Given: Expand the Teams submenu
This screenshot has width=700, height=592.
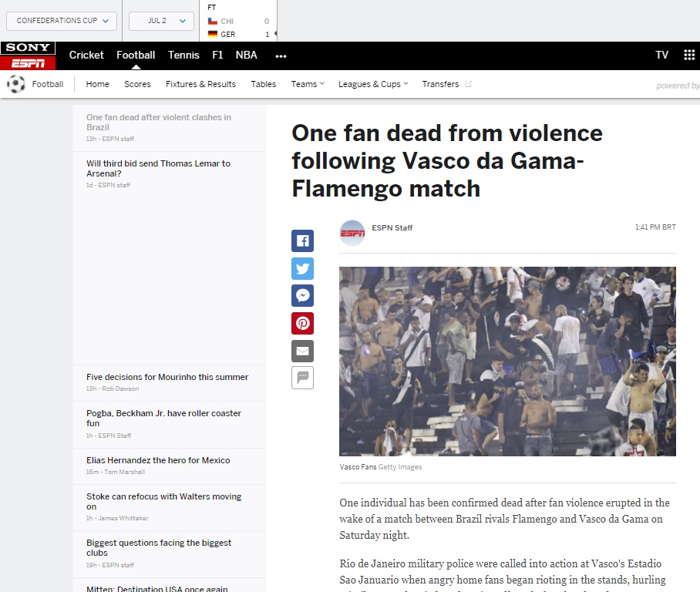Looking at the screenshot, I should [308, 84].
